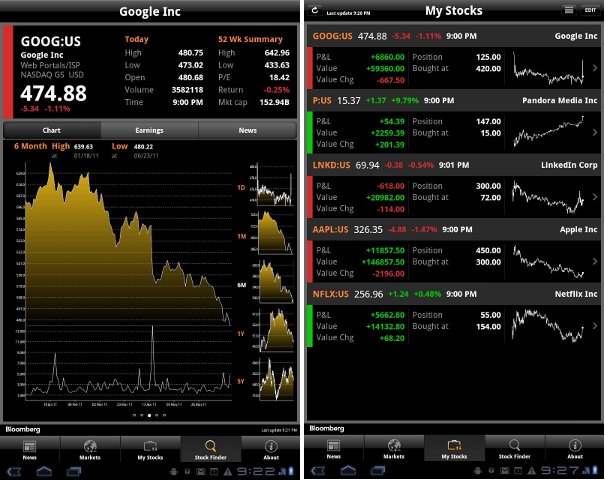The image size is (605, 480).
Task: Open Stock Finder magnifier in My Stocks screen
Action: click(x=515, y=449)
